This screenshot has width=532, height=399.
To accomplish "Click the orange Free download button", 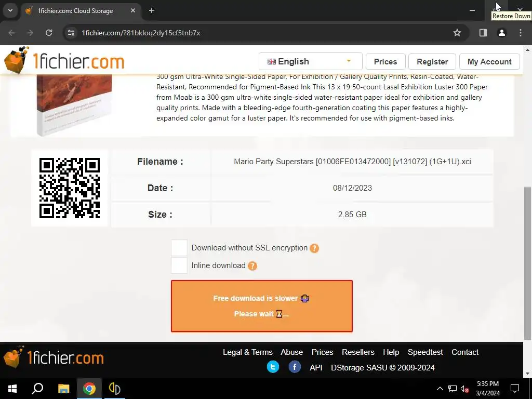I will [x=262, y=305].
